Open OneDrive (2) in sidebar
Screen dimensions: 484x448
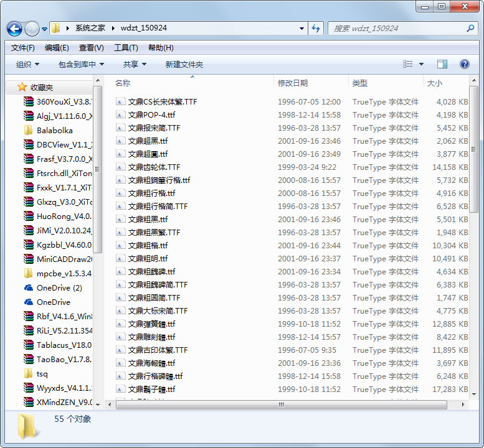[53, 287]
